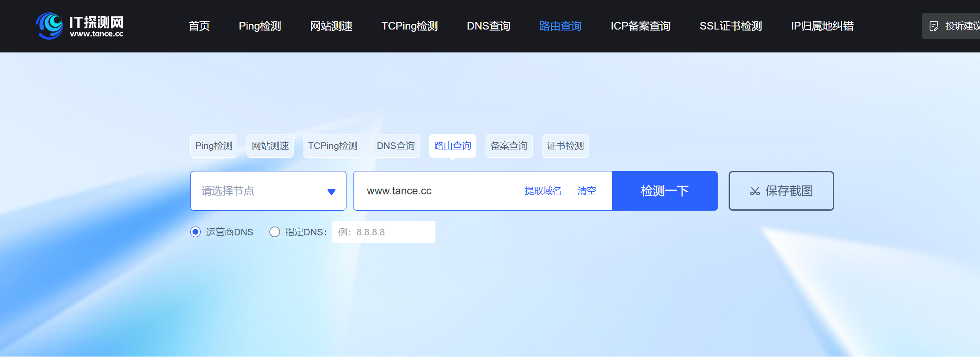Click the 保存截图 button

781,191
